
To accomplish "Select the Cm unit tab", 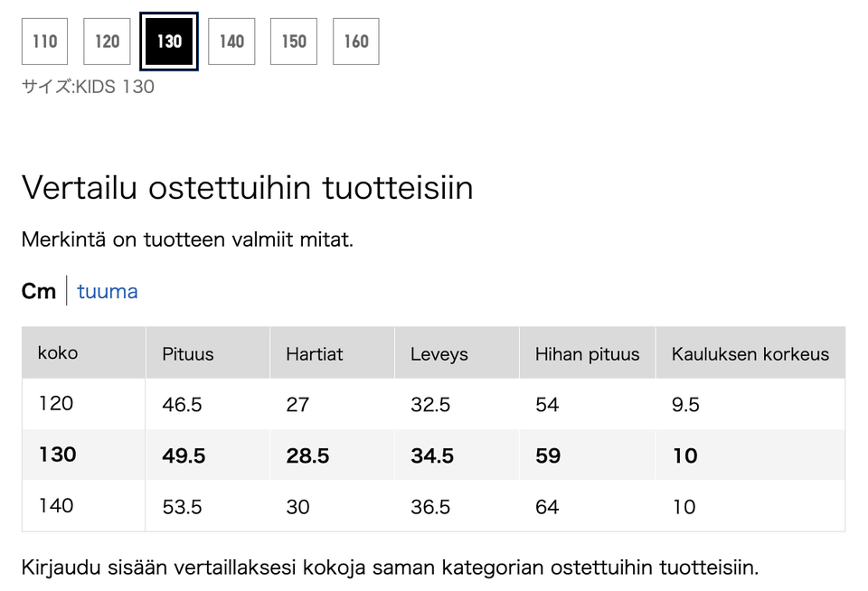I will (39, 291).
